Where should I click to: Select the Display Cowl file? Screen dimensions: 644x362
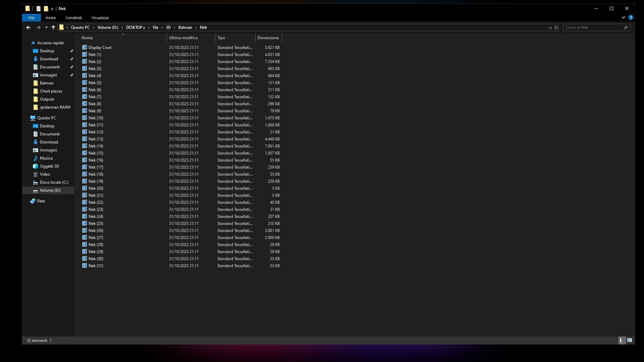[x=100, y=48]
